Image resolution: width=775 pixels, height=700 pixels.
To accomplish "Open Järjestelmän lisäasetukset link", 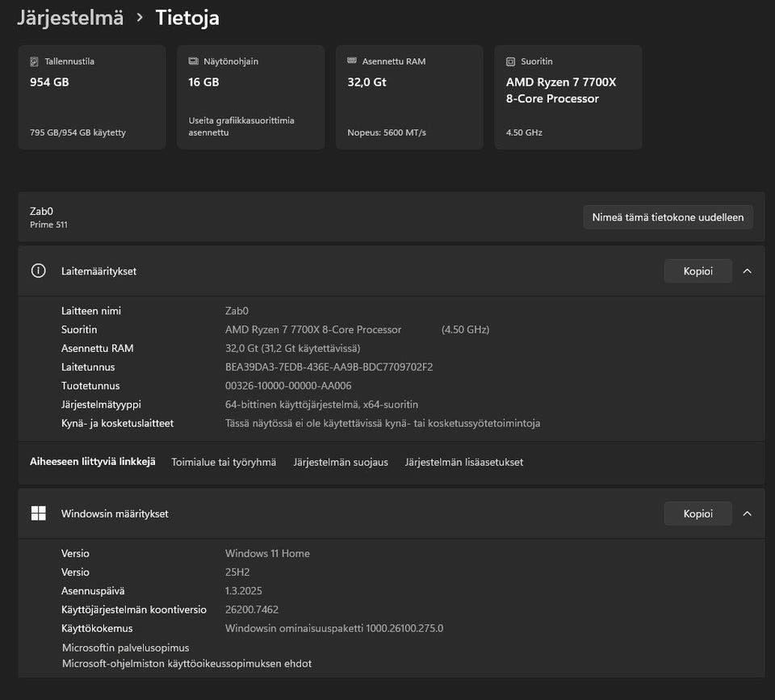I will point(464,463).
